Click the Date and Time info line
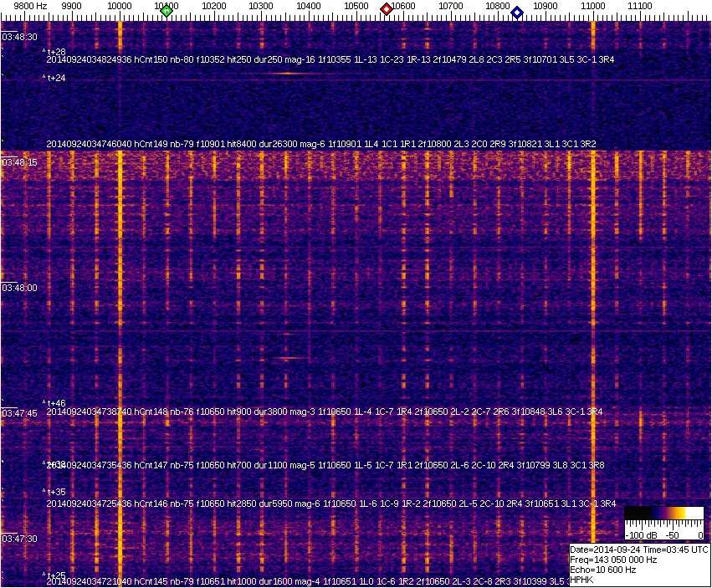Viewport: 712px width, 588px height. 639,549
